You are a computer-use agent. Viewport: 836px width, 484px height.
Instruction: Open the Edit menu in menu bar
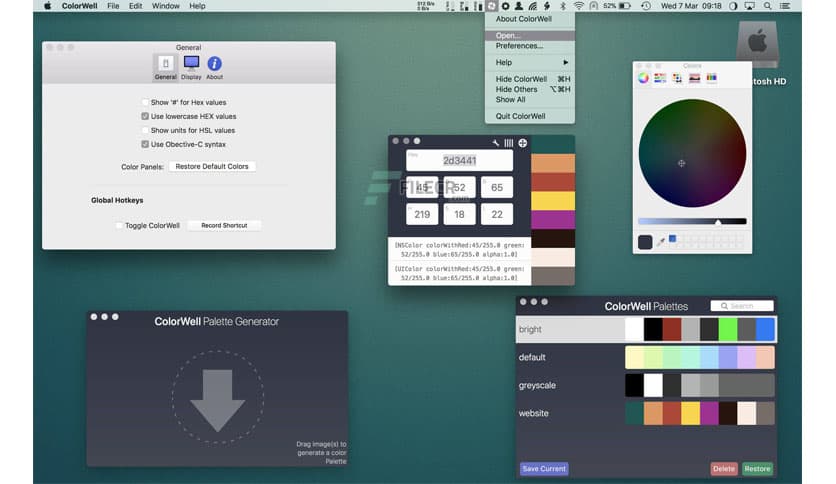tap(135, 6)
